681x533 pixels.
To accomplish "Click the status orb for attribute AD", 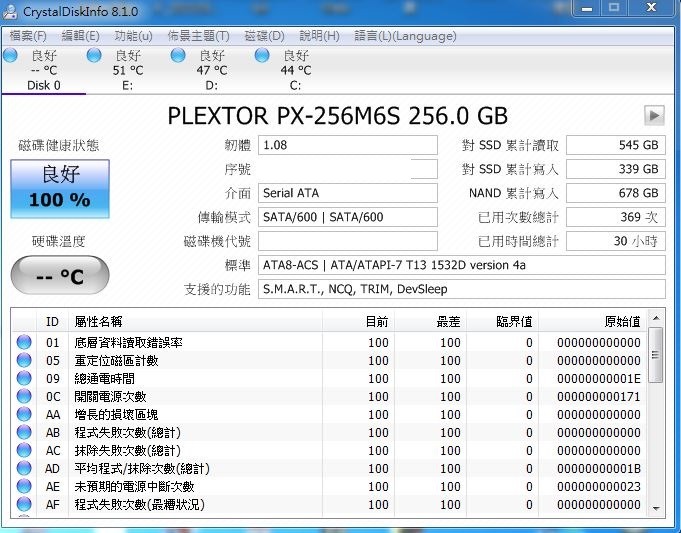I will coord(24,468).
